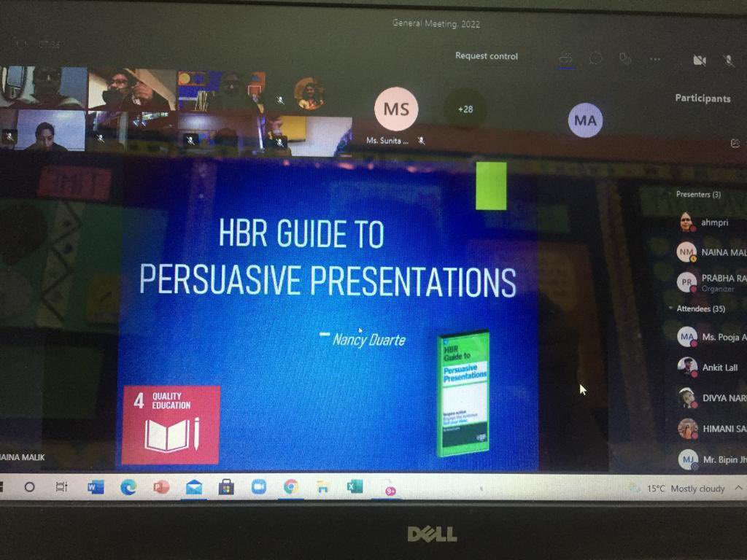Open Task View on the taskbar
The image size is (747, 560).
click(61, 487)
